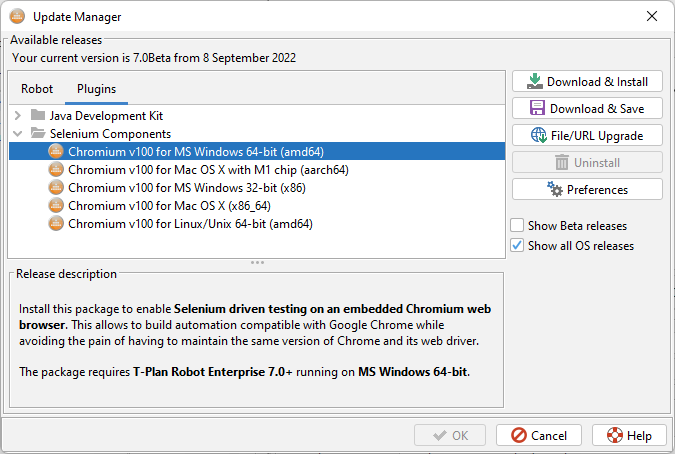Click the red Cancel icon
Screen dimensions: 675x454
517,436
